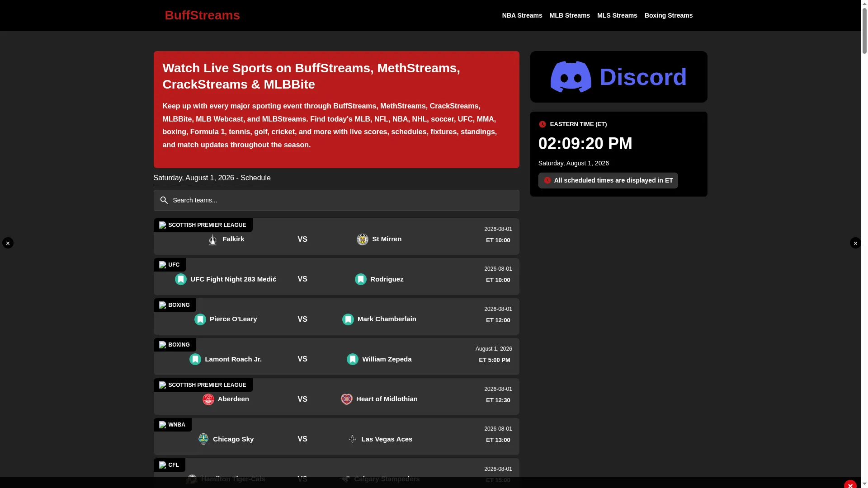The height and width of the screenshot is (488, 868).
Task: Click the magnifier icon in the search bar
Action: click(164, 200)
